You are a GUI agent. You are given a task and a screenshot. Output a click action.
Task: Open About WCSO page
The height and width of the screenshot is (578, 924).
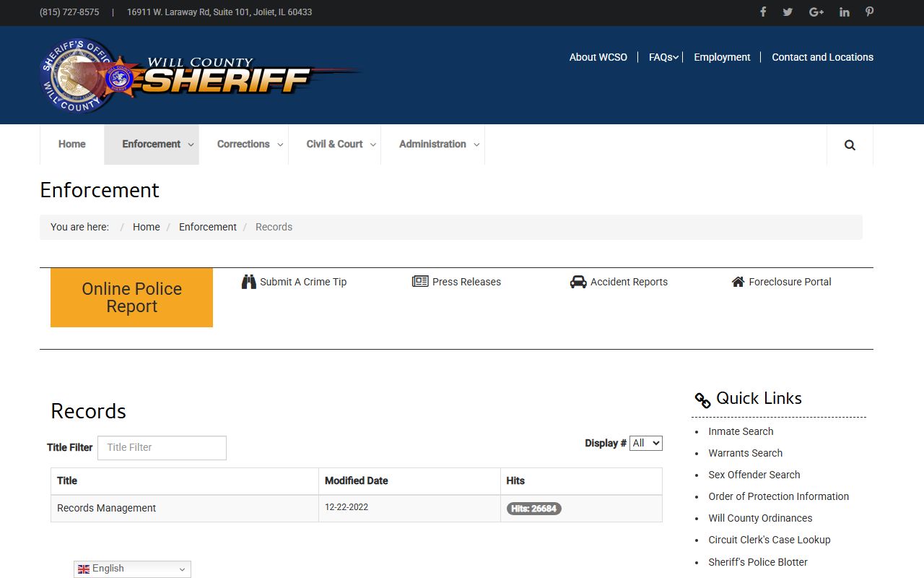[x=598, y=57]
